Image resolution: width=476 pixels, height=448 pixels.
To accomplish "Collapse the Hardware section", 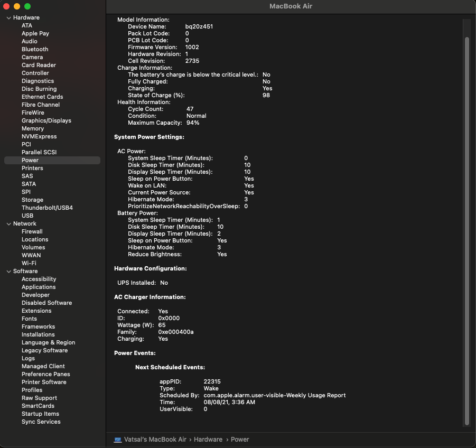I will 8,17.
